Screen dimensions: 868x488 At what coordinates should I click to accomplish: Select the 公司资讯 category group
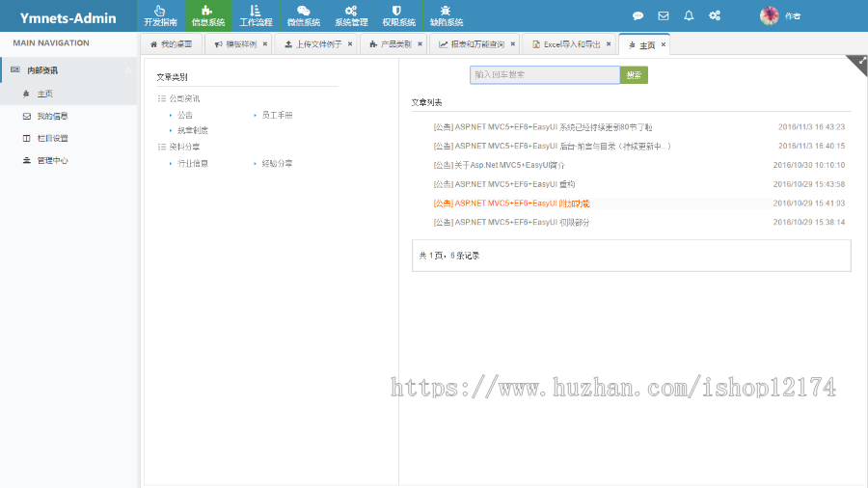pos(184,98)
